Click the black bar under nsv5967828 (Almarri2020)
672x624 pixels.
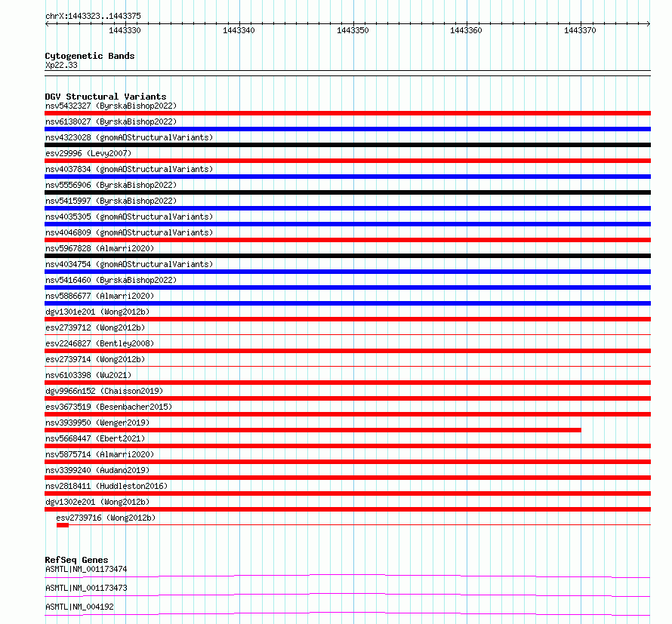[x=347, y=256]
